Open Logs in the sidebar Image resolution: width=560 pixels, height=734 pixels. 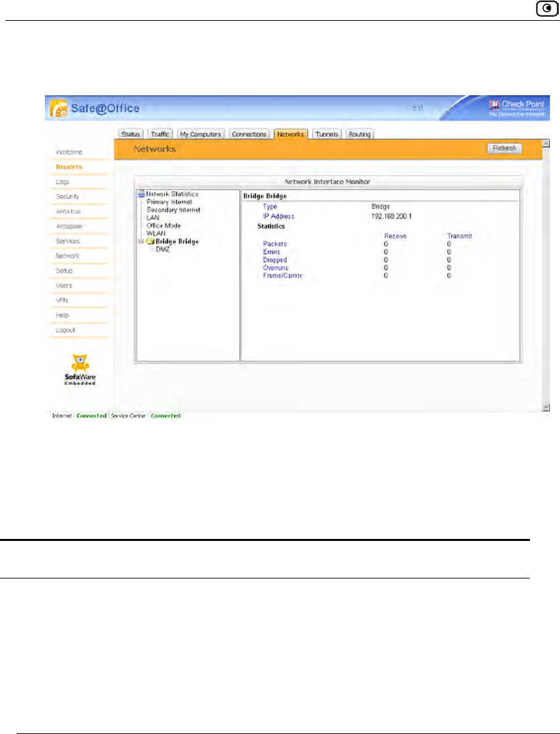(62, 182)
